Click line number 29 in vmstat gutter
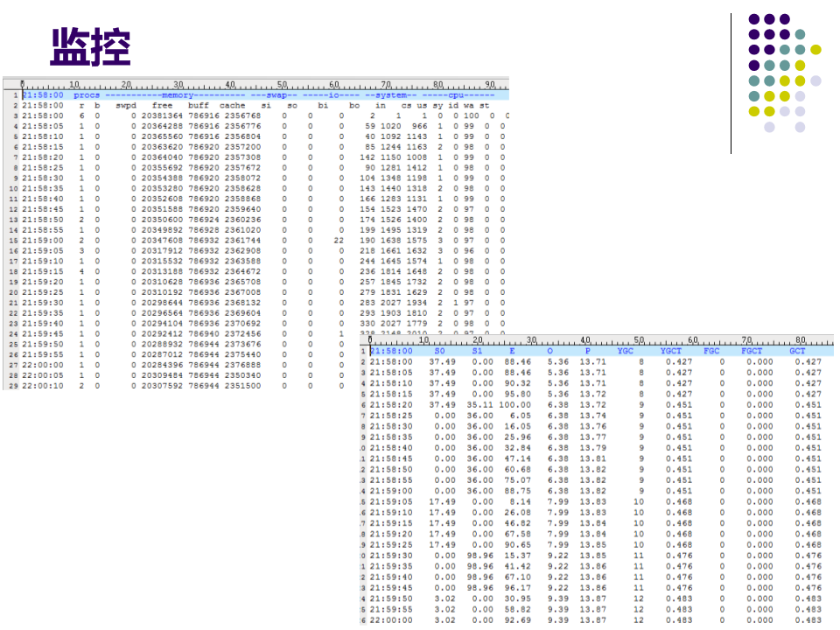 [13, 386]
